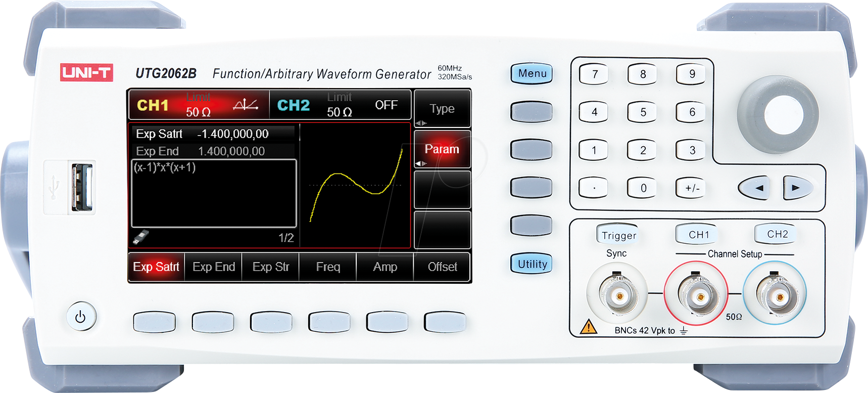Click numeric key 7
This screenshot has height=393, width=868.
pyautogui.click(x=594, y=74)
